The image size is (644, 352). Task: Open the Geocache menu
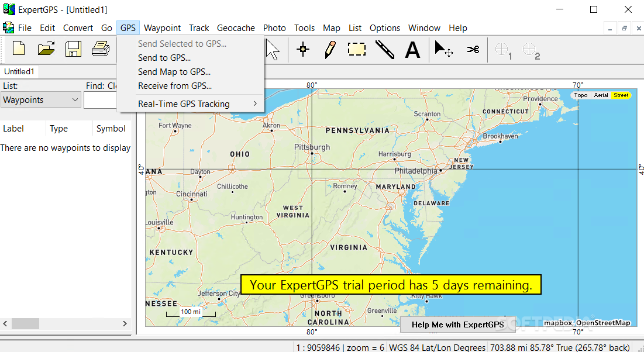click(x=236, y=28)
